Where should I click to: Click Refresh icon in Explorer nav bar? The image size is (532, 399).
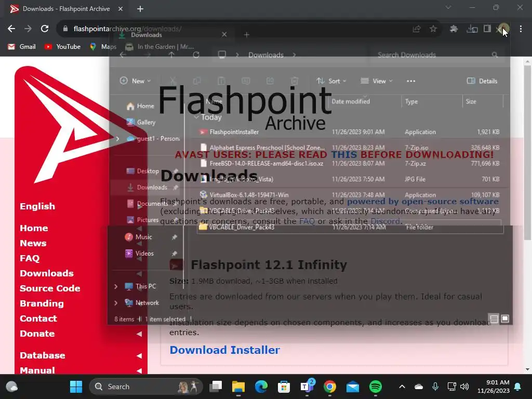[x=196, y=55]
